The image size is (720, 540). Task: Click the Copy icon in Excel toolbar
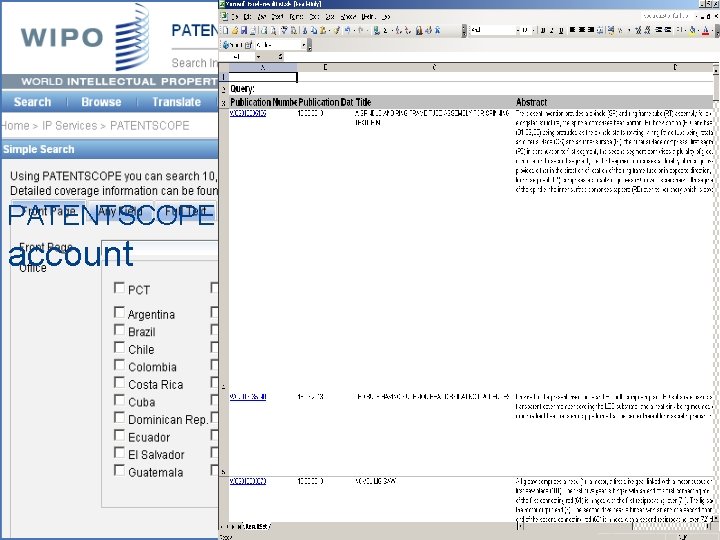[314, 30]
